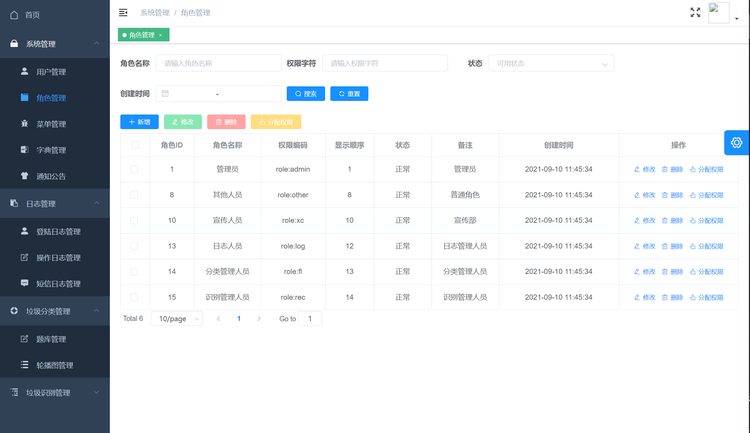750x433 pixels.
Task: Go to previous page arrow in pagination
Action: 219,319
